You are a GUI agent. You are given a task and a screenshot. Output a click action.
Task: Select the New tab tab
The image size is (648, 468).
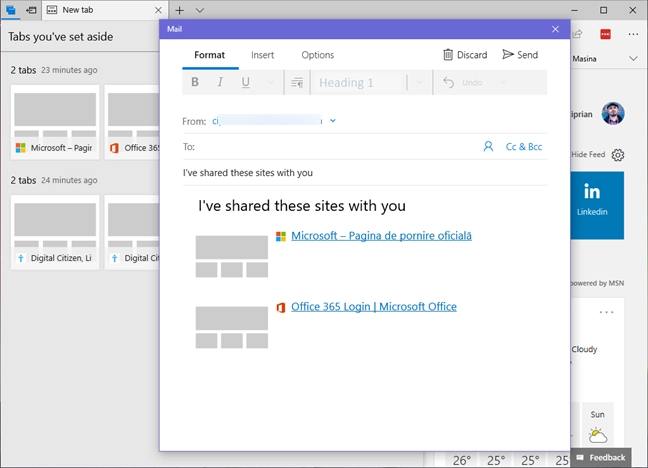pyautogui.click(x=99, y=10)
